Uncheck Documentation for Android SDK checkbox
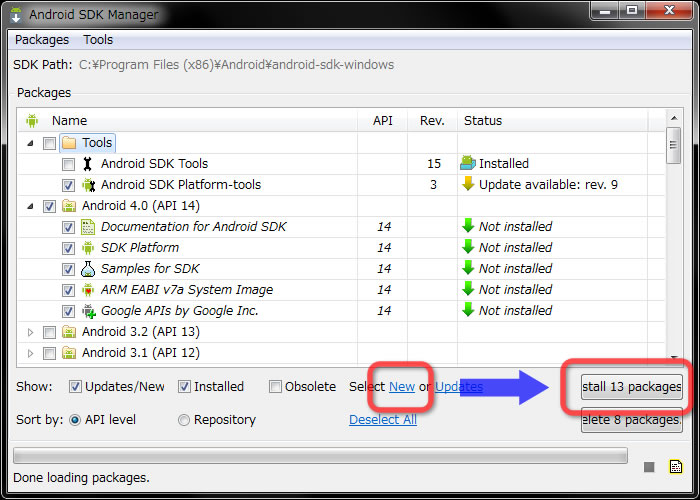Viewport: 700px width, 500px height. click(x=68, y=227)
